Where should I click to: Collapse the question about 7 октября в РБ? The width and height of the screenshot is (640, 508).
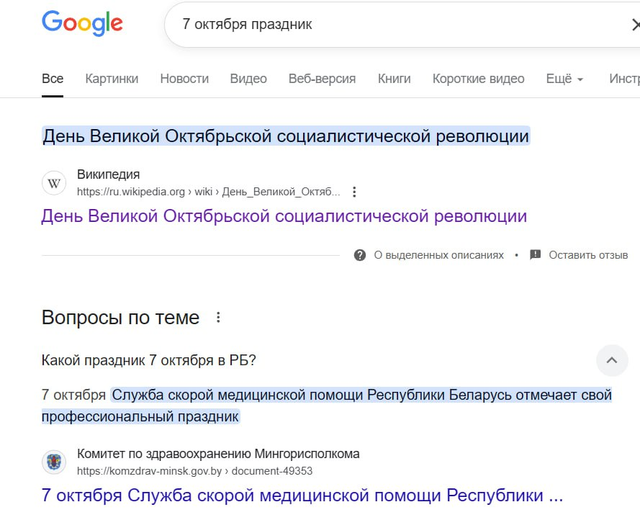click(x=612, y=360)
